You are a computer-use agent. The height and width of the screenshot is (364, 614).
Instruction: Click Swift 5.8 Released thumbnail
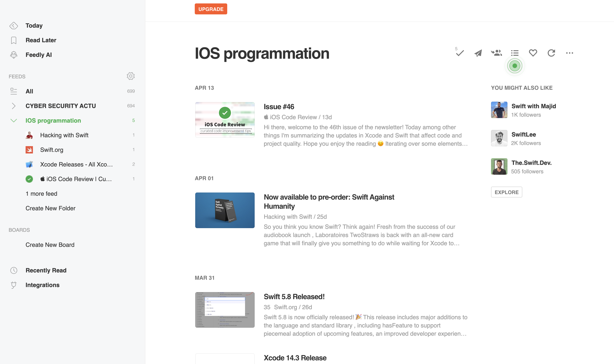point(225,310)
